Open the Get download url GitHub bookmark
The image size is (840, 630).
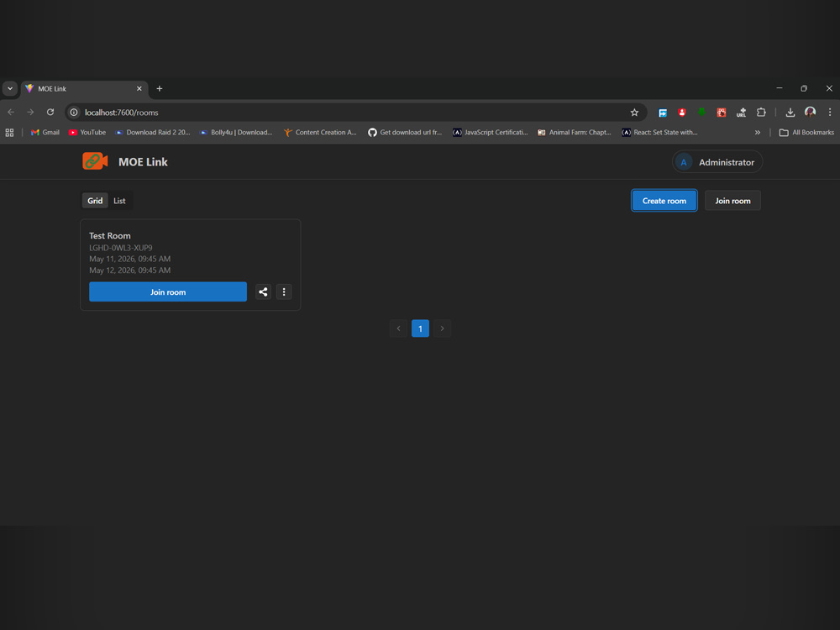(x=405, y=133)
